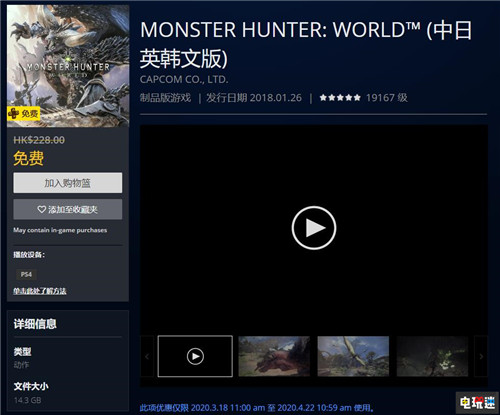Click the 类型 label
The image size is (500, 415).
point(22,351)
